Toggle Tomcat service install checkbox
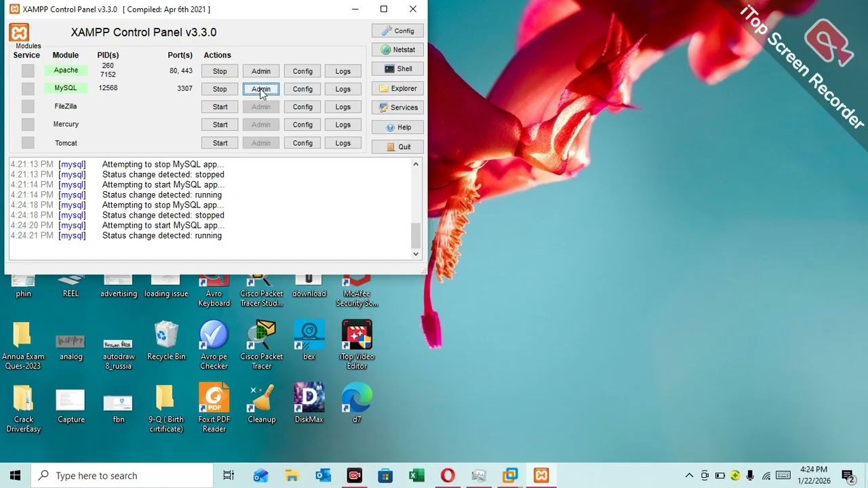The height and width of the screenshot is (488, 868). click(28, 142)
